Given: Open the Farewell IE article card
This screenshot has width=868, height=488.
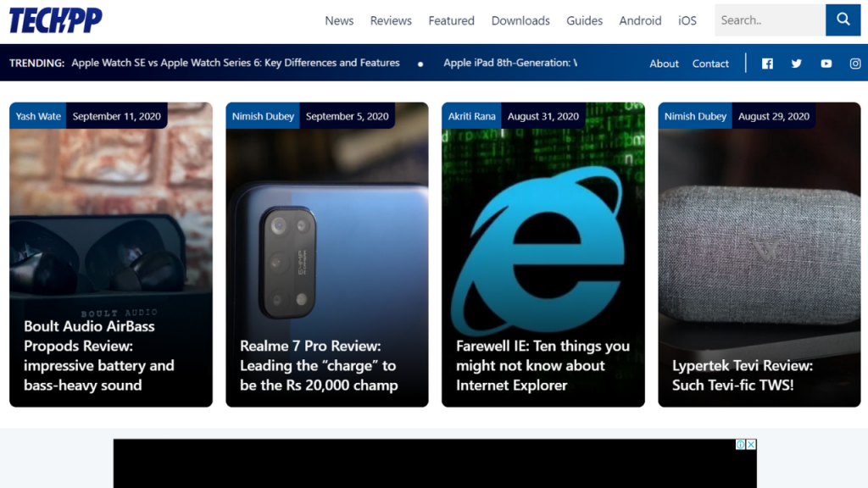Looking at the screenshot, I should tap(542, 365).
